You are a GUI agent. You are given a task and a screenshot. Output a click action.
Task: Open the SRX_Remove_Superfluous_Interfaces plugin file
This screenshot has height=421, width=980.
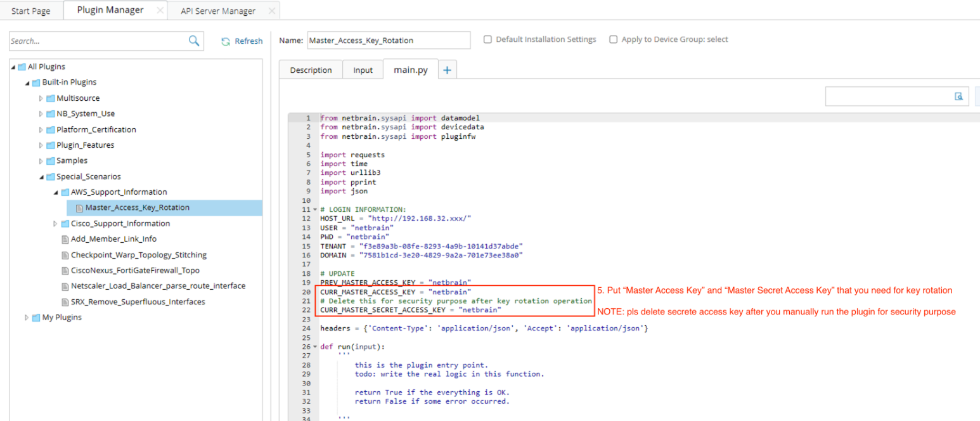click(138, 302)
